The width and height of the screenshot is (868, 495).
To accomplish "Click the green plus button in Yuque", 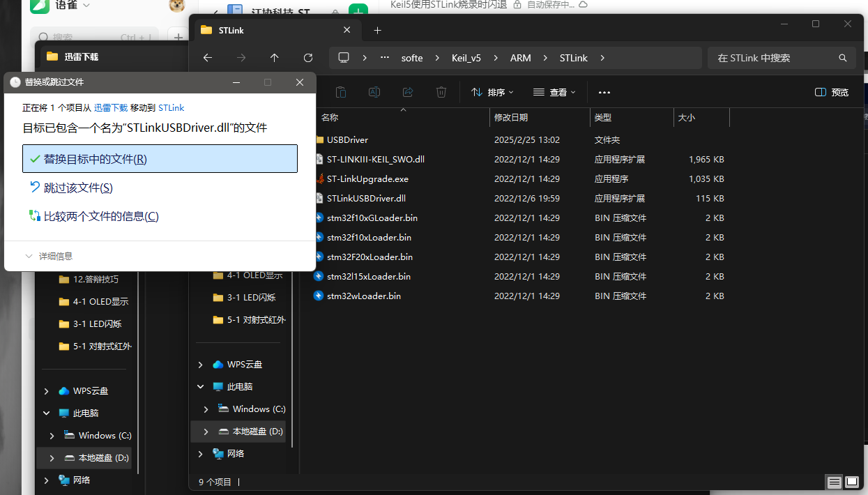I will (x=358, y=13).
